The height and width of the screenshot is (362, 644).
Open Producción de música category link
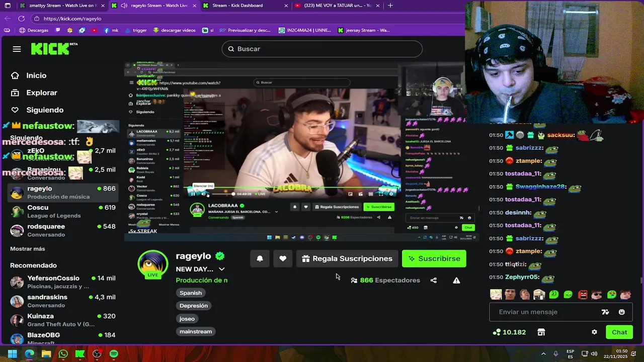point(202,280)
